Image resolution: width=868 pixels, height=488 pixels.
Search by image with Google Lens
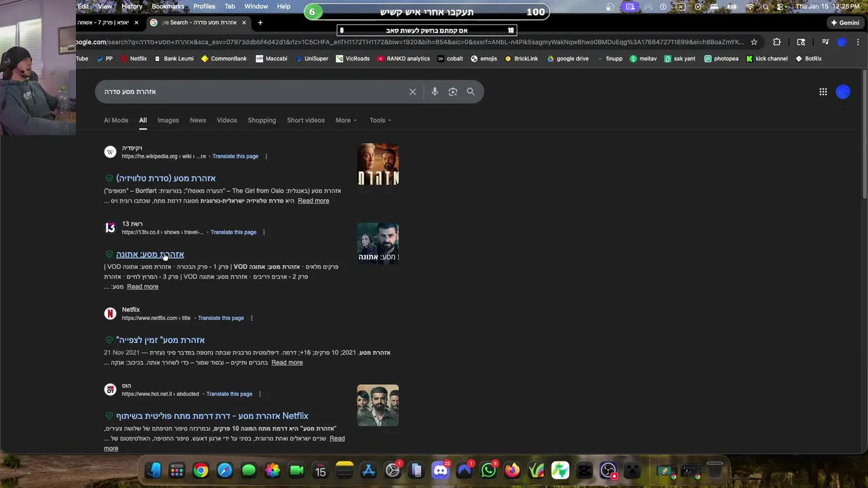pyautogui.click(x=453, y=91)
